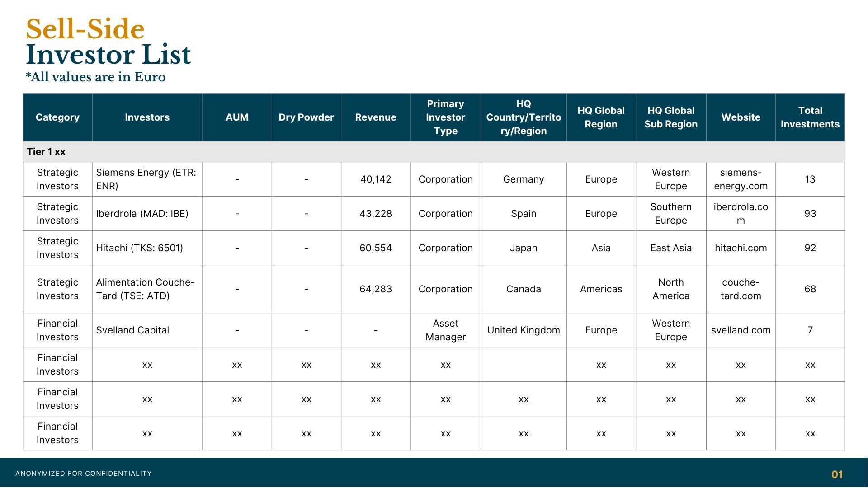Open the iberdrola.com website cell
Image resolution: width=868 pixels, height=488 pixels.
[741, 214]
